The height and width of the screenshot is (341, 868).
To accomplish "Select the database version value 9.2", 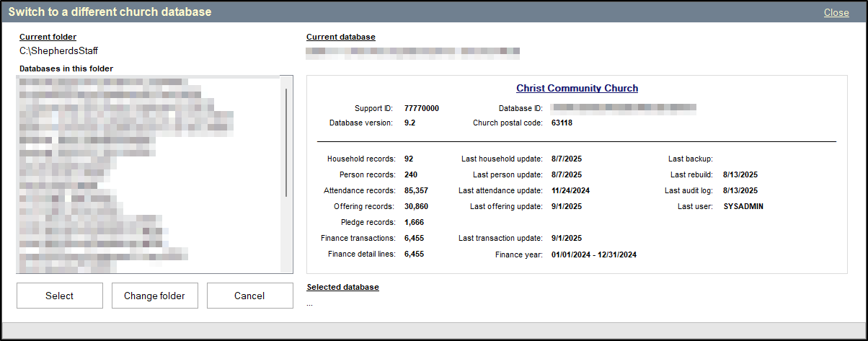I will [x=409, y=123].
